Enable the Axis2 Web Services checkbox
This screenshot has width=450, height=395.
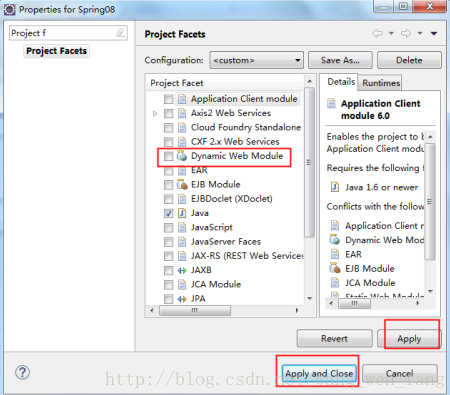point(169,113)
